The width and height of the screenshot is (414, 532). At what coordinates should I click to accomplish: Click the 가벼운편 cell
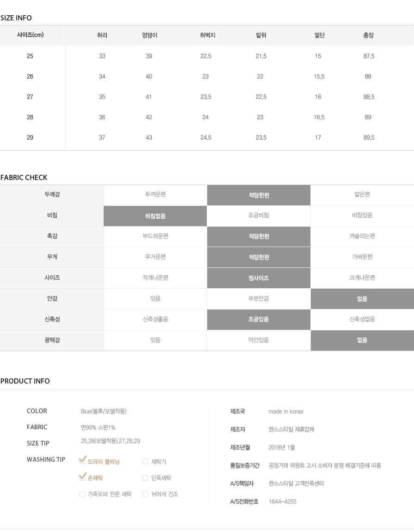[x=362, y=257]
